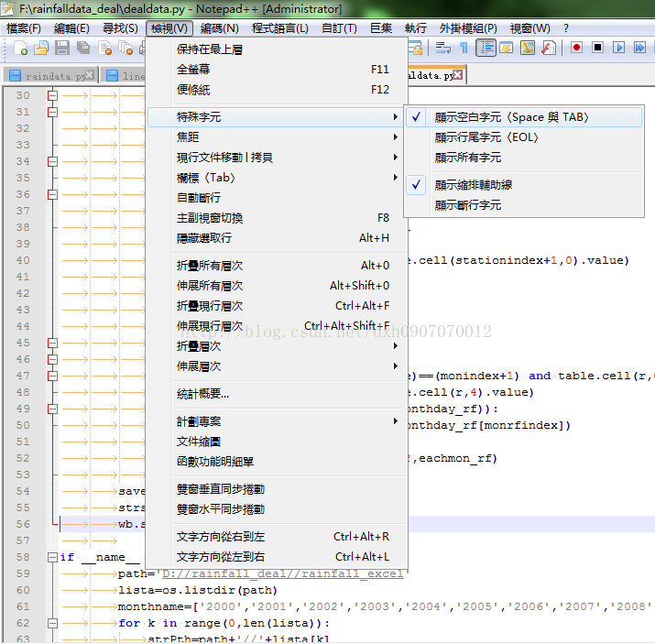Screen dimensions: 655x644
Task: Open the 外掛模組(P) menu
Action: [468, 28]
